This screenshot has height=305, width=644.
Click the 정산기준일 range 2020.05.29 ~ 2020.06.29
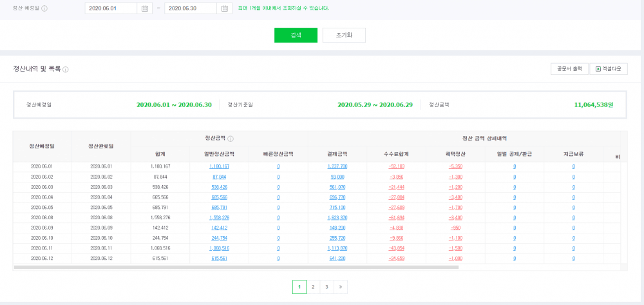click(x=375, y=105)
